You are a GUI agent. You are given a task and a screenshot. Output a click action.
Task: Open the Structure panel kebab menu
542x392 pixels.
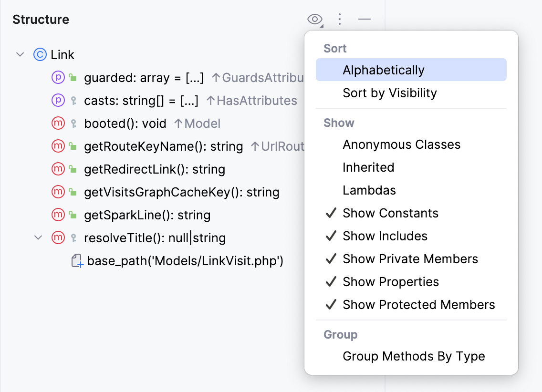[x=339, y=19]
